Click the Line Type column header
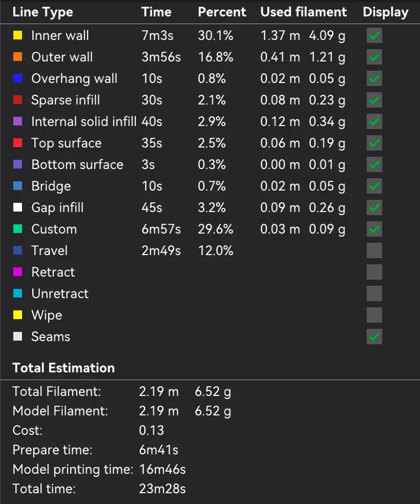420x504 pixels. [43, 12]
